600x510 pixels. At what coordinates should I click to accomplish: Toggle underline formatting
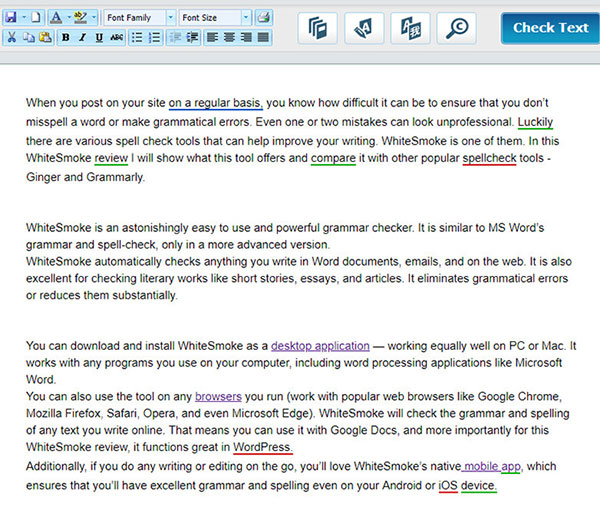(x=99, y=37)
